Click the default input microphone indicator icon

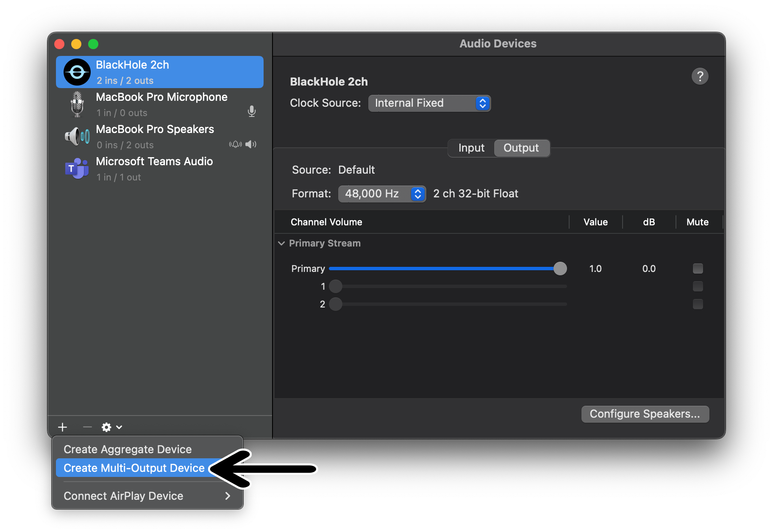(252, 111)
